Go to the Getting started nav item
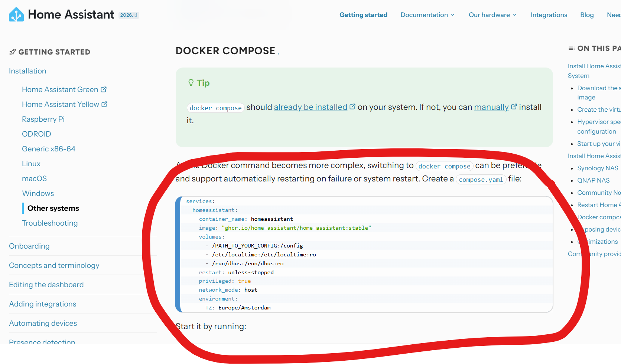Screen dimensions: 621x364 [363, 15]
